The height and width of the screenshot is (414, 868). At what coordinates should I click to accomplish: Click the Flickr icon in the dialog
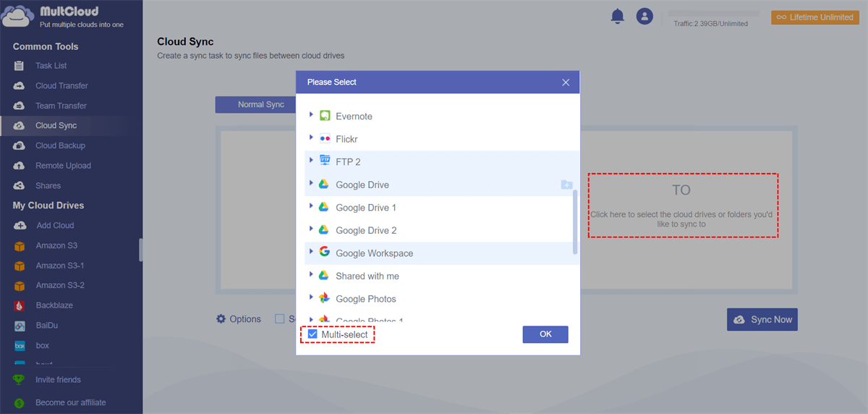pyautogui.click(x=325, y=139)
